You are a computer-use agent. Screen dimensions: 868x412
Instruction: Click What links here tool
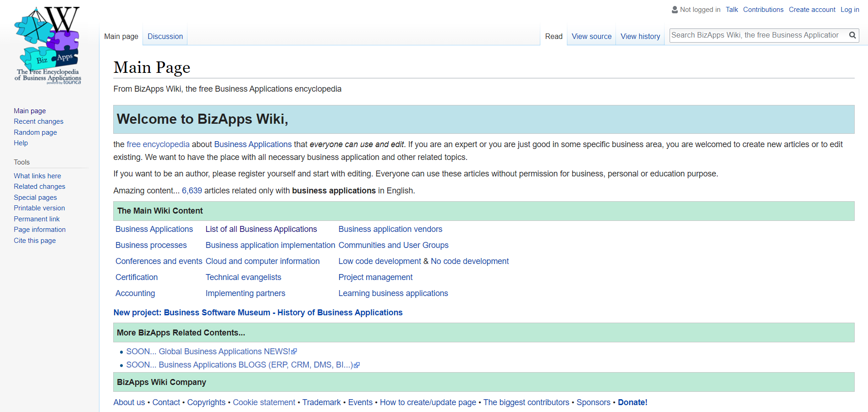37,176
